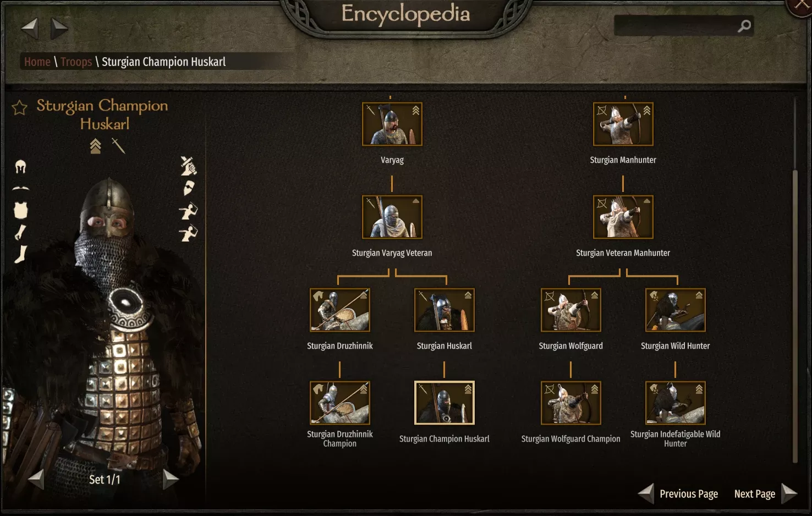Click the Next Page button

coord(766,494)
